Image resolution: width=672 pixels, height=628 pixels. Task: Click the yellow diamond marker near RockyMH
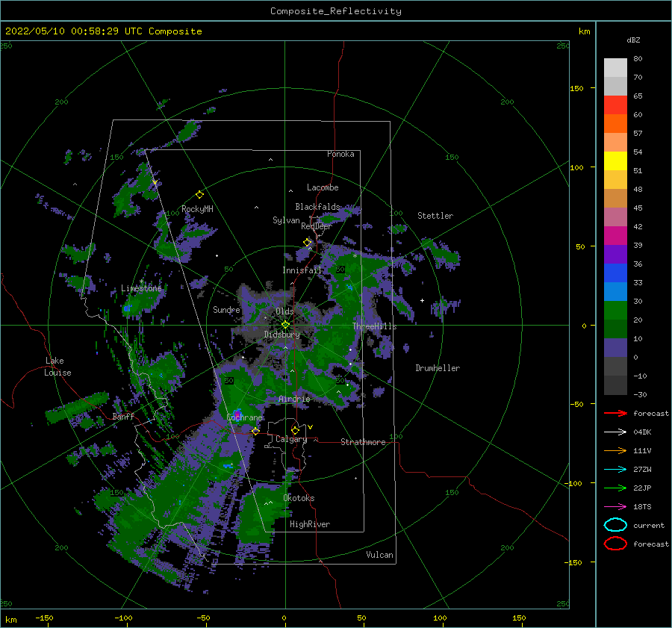pyautogui.click(x=199, y=195)
